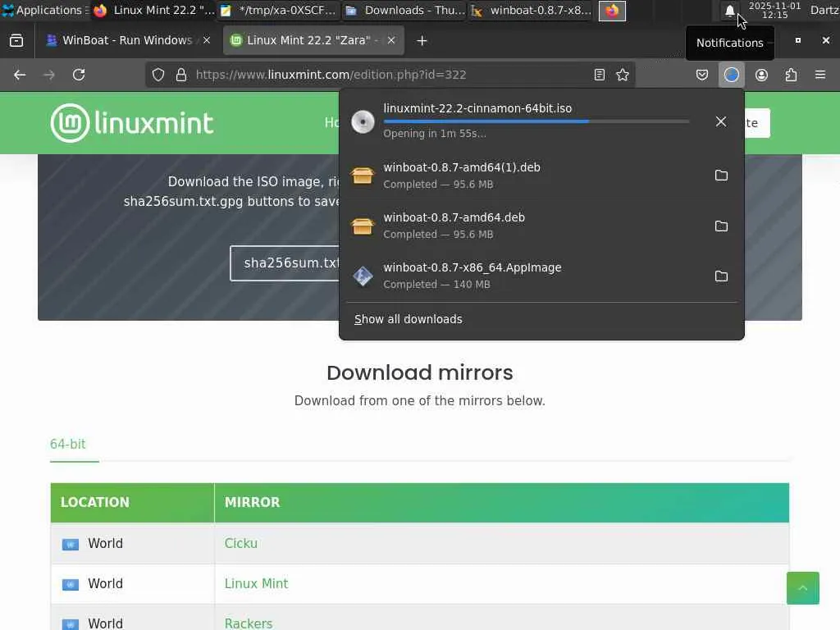The image size is (840, 630).
Task: Open the extensions puzzle icon
Action: [x=791, y=75]
